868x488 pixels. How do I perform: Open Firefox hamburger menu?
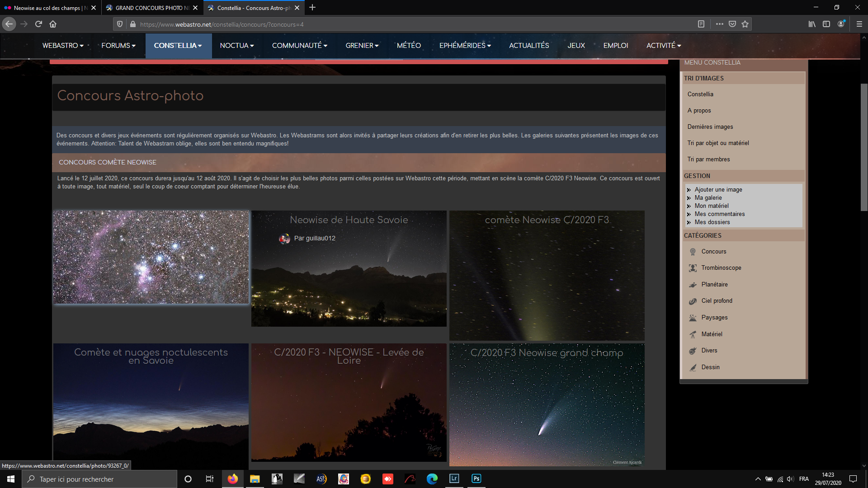point(859,24)
